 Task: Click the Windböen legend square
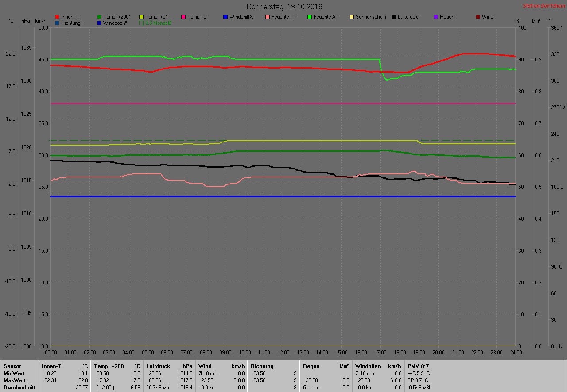[99, 23]
